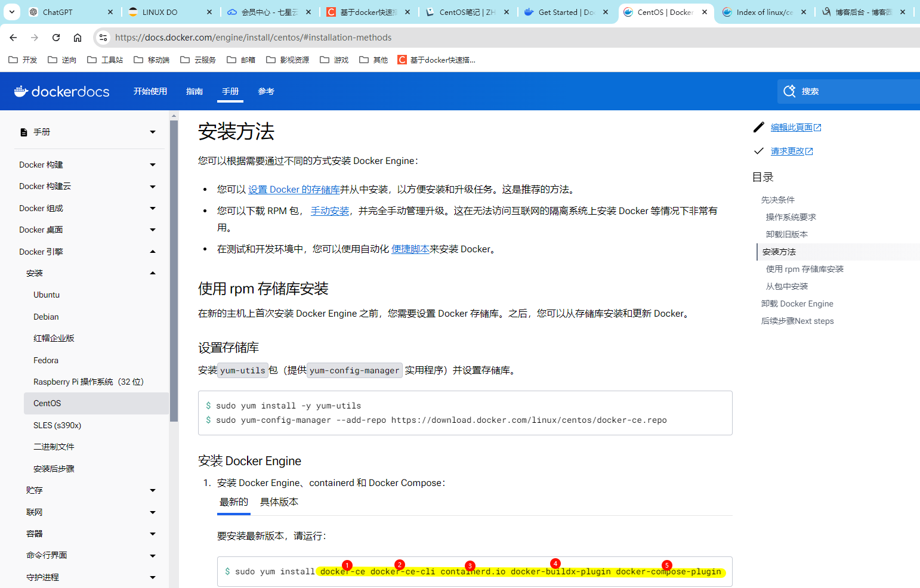Switch to Index of linux/centos tab
The height and width of the screenshot is (588, 920).
click(764, 12)
